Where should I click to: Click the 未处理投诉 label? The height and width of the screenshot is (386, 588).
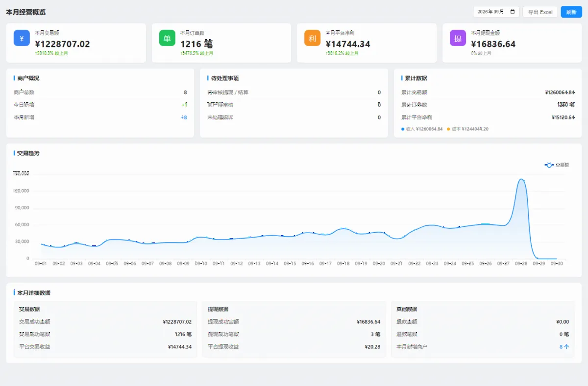(x=220, y=117)
